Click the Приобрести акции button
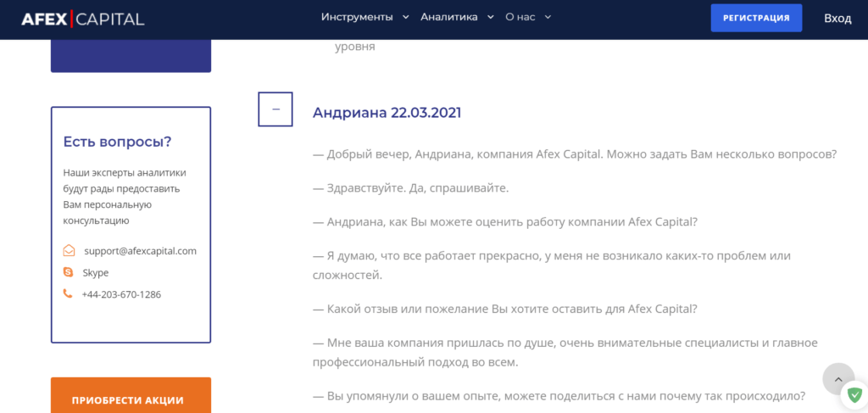The image size is (868, 413). (131, 395)
